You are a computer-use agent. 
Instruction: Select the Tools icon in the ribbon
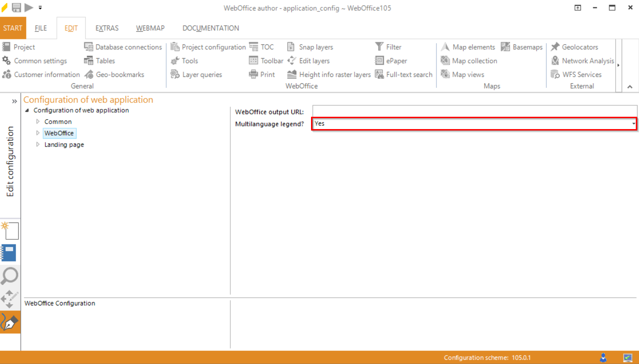187,60
